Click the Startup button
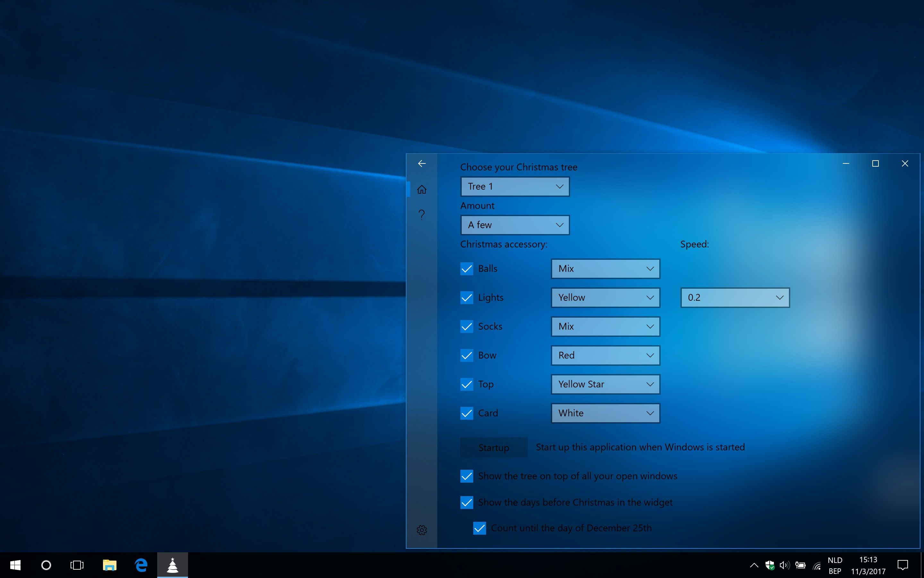Image resolution: width=924 pixels, height=578 pixels. [494, 447]
